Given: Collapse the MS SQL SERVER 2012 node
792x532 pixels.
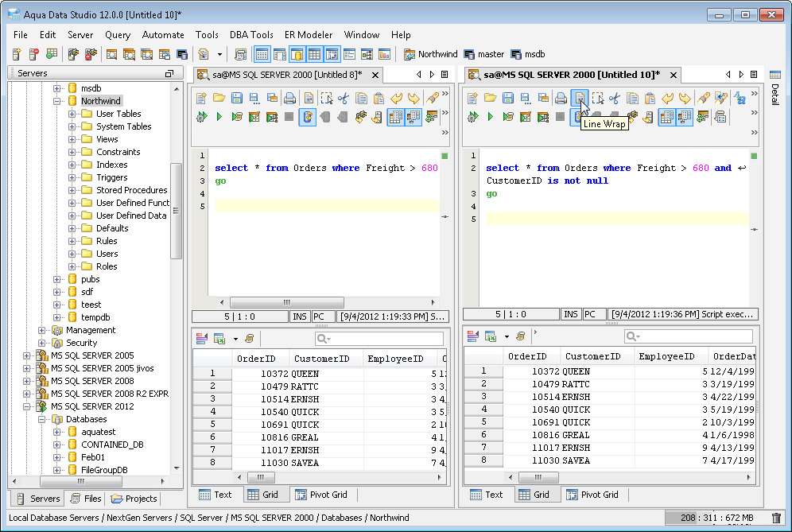Looking at the screenshot, I should [x=26, y=406].
